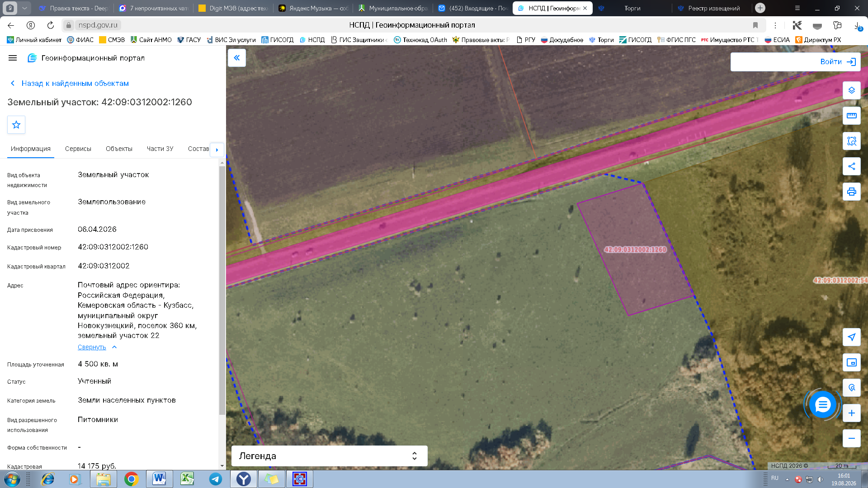Open Excel from the taskbar
Viewport: 868px width, 488px height.
(188, 479)
